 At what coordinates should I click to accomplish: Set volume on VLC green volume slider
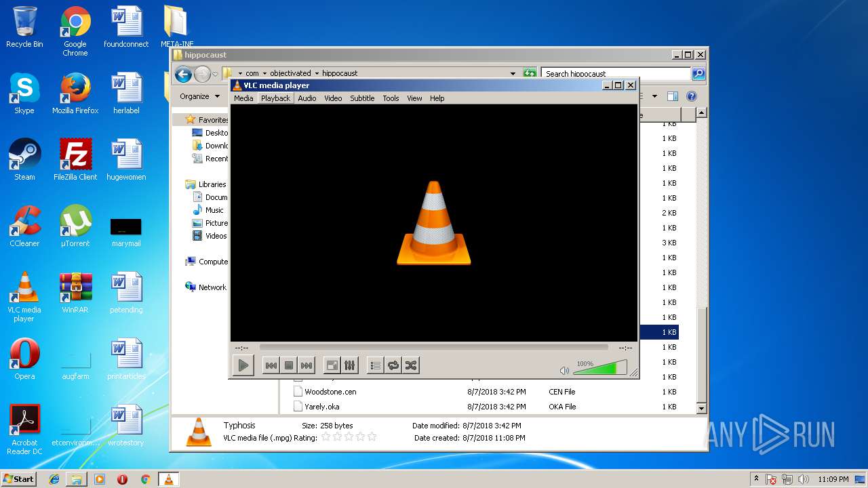(599, 368)
